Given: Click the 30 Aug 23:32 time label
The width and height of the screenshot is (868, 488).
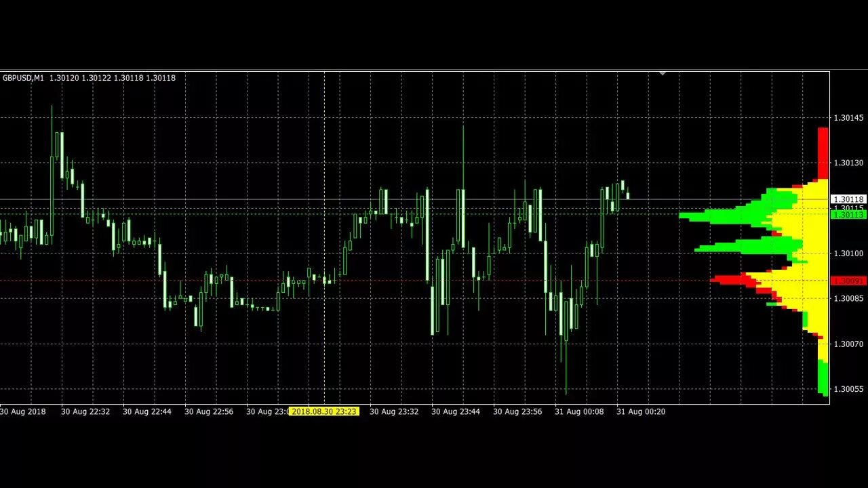Looking at the screenshot, I should tap(394, 411).
